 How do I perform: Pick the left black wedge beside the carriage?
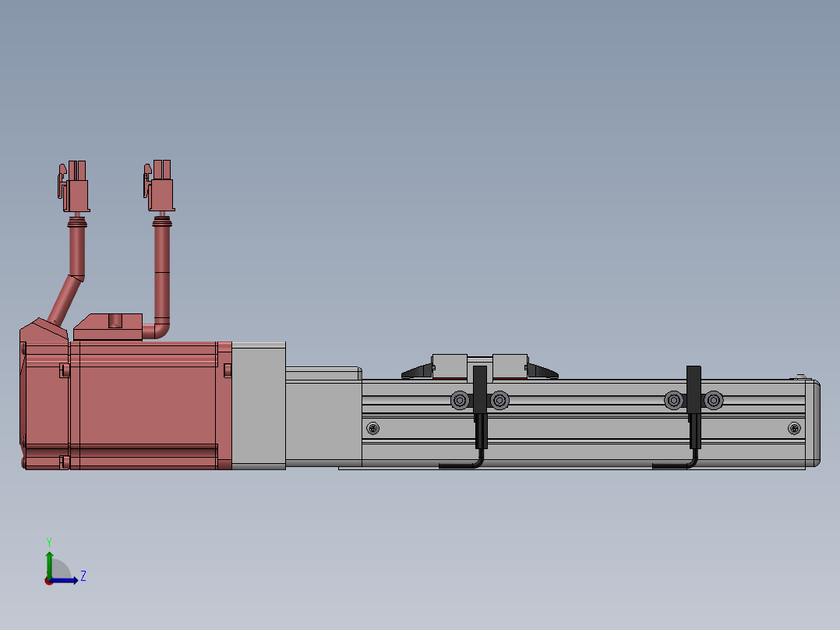pos(418,373)
